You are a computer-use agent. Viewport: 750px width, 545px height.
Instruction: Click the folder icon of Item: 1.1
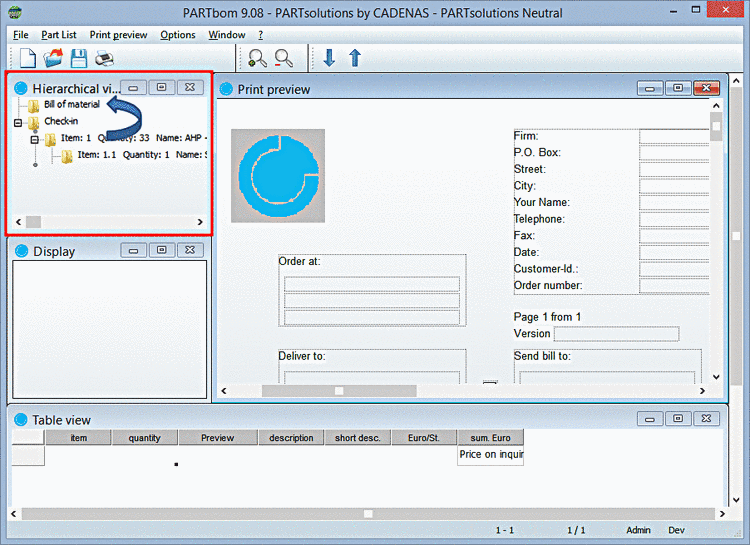(67, 156)
